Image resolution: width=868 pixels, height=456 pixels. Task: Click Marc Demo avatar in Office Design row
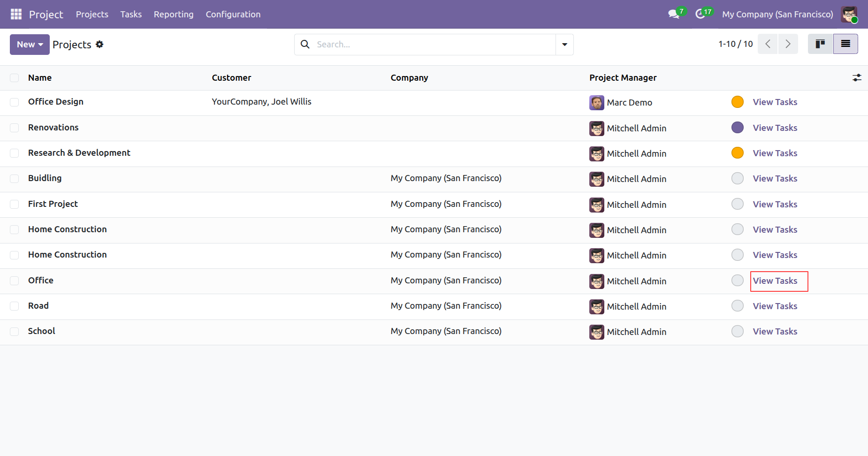597,103
